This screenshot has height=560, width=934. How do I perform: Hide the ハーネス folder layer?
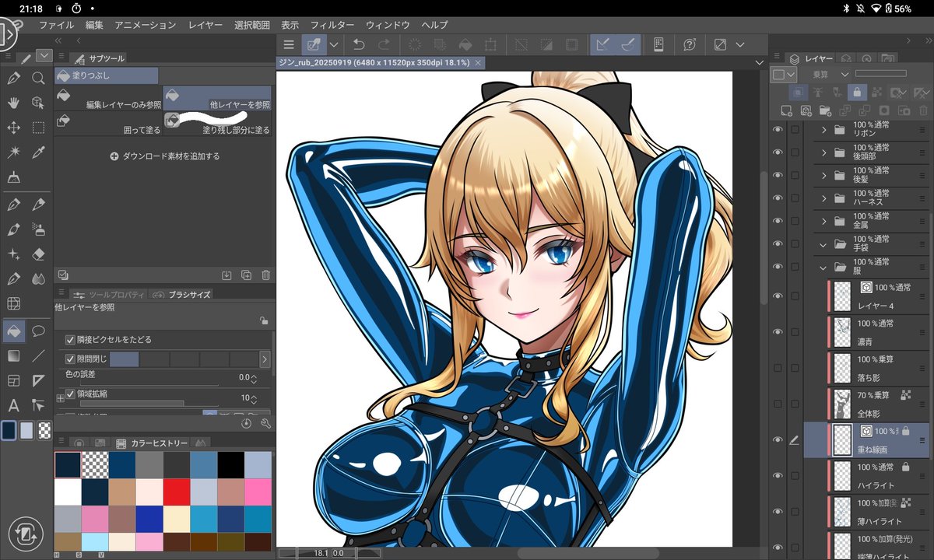pyautogui.click(x=777, y=198)
